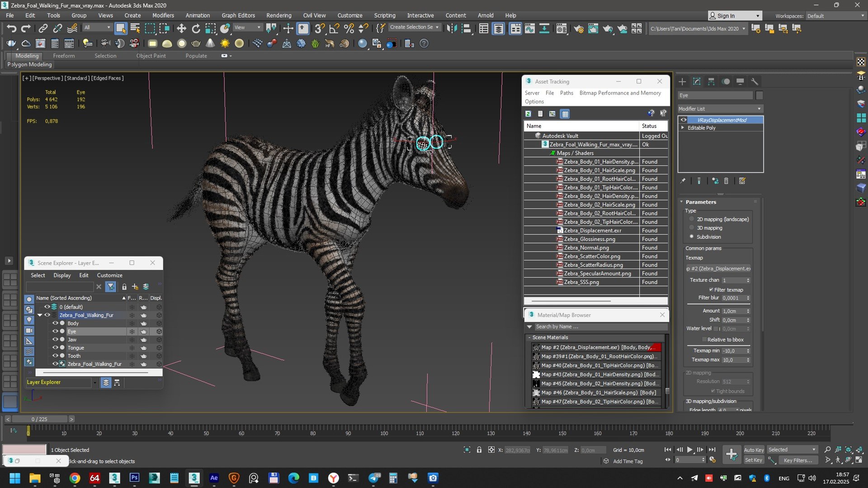Click the Pin Stack icon below modifier stack
868x488 pixels.
coord(683,181)
